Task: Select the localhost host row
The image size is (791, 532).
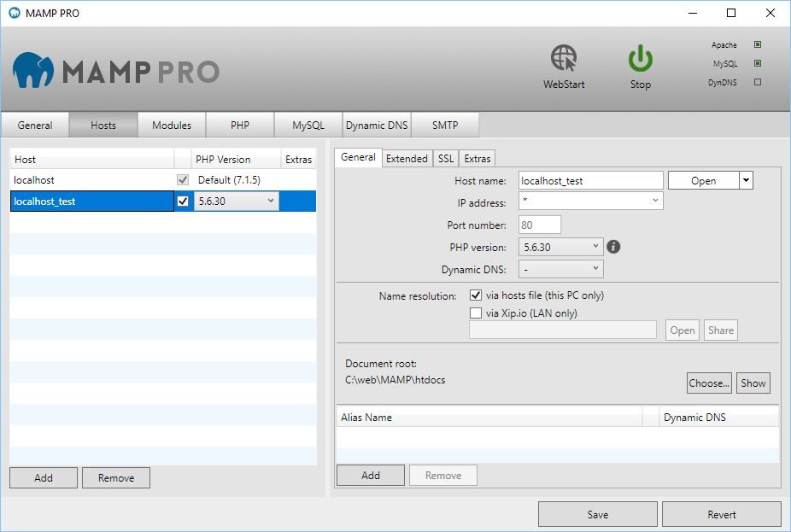Action: (163, 180)
